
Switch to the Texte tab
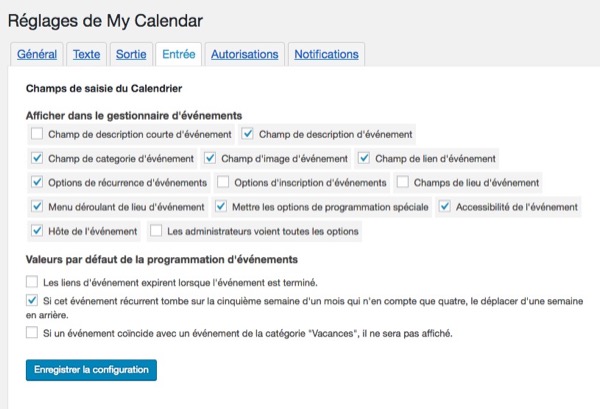click(x=86, y=54)
